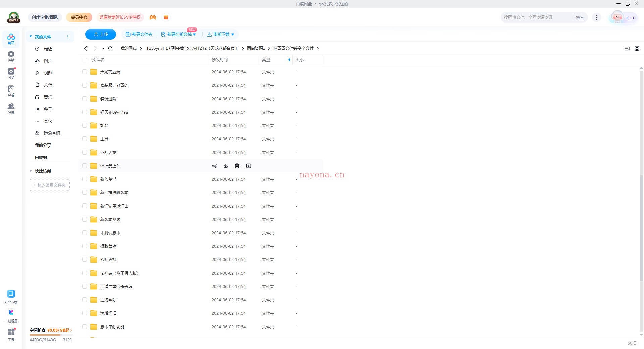Viewport: 644px width, 349px height.
Task: Check the box for 套装进阶
Action: tap(85, 99)
